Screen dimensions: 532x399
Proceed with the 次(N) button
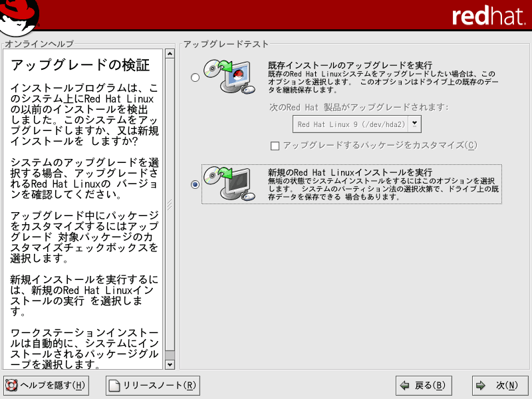tap(500, 386)
